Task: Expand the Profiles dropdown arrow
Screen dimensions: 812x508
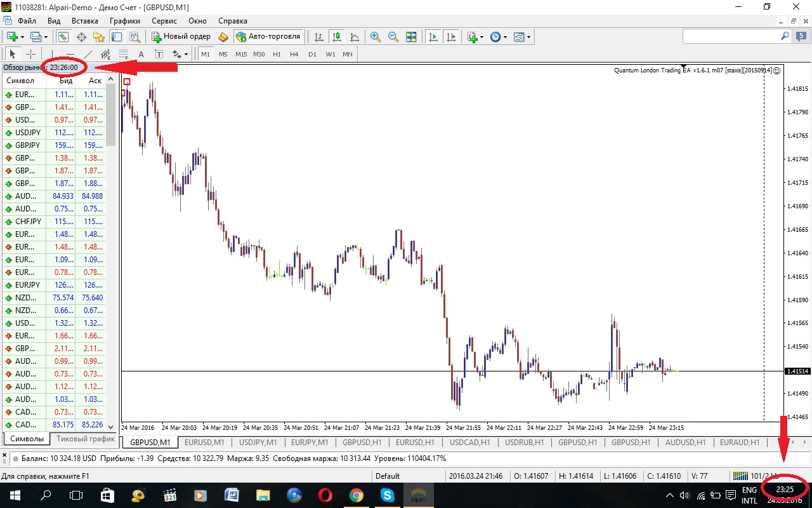Action: point(46,37)
